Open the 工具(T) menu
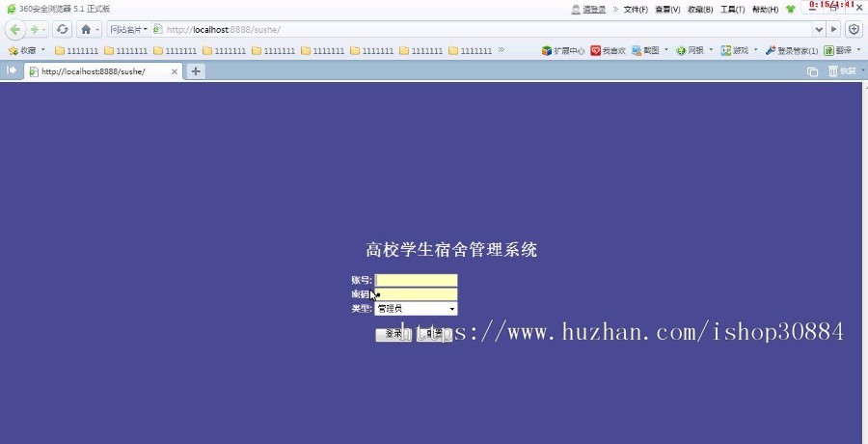The width and height of the screenshot is (868, 444). click(732, 10)
